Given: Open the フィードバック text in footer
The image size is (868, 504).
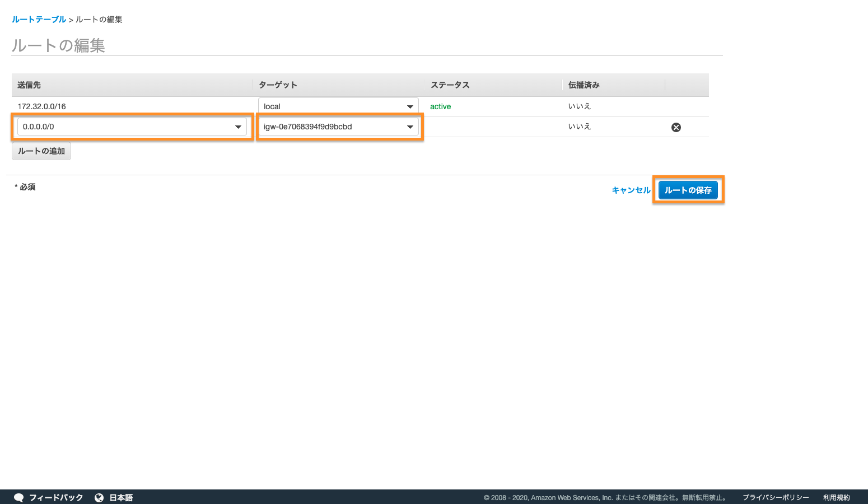Looking at the screenshot, I should [56, 497].
